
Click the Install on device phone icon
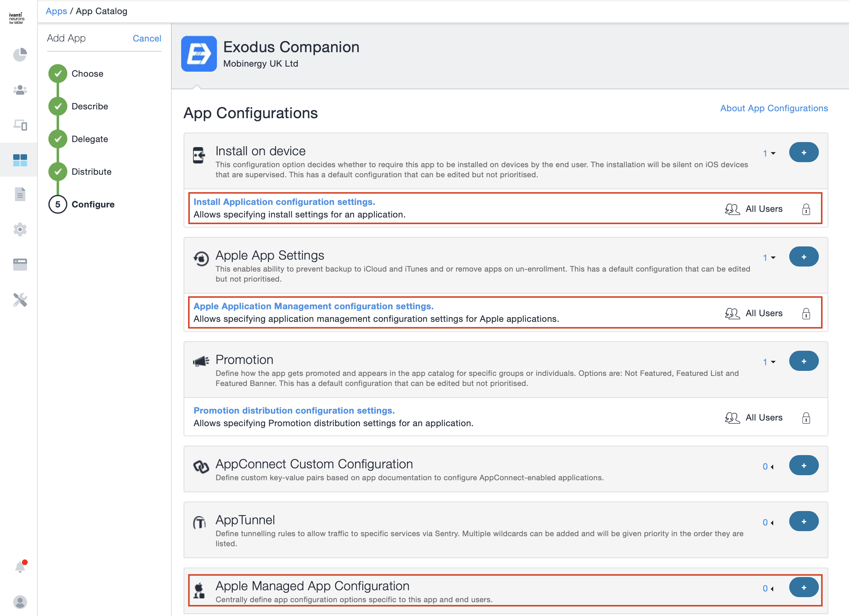[199, 155]
